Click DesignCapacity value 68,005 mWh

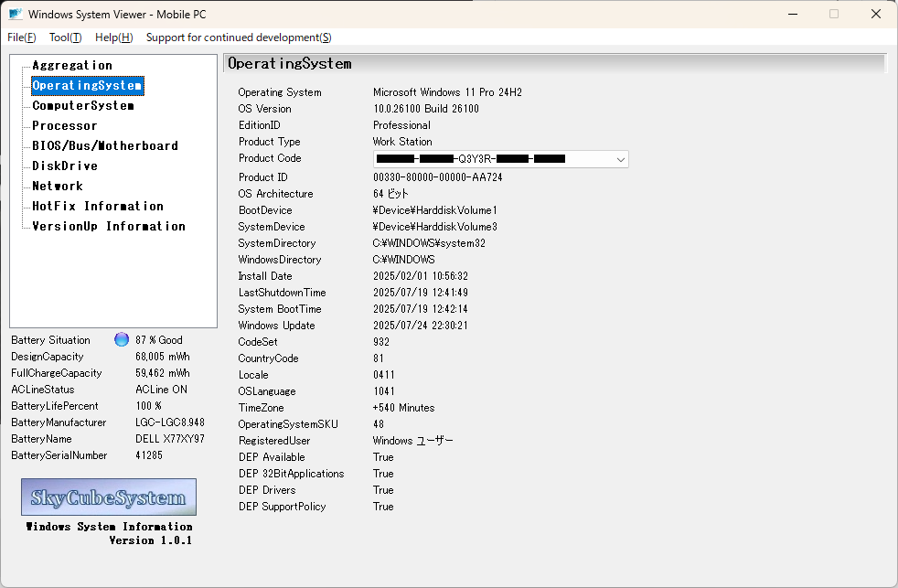click(162, 357)
